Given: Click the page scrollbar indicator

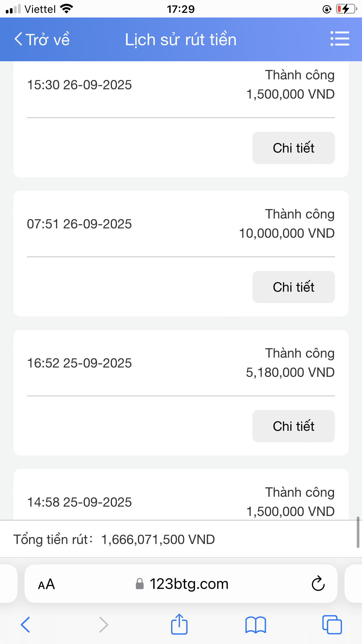Looking at the screenshot, I should (x=358, y=532).
